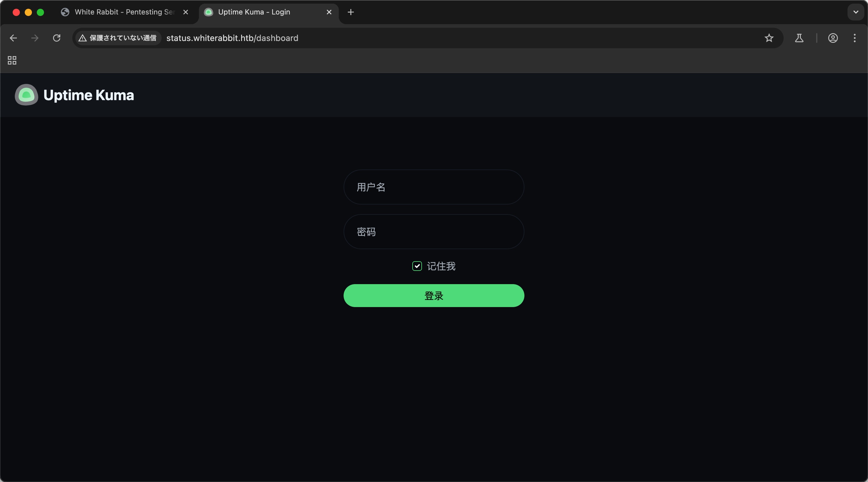
Task: Click the browser back arrow
Action: (14, 38)
